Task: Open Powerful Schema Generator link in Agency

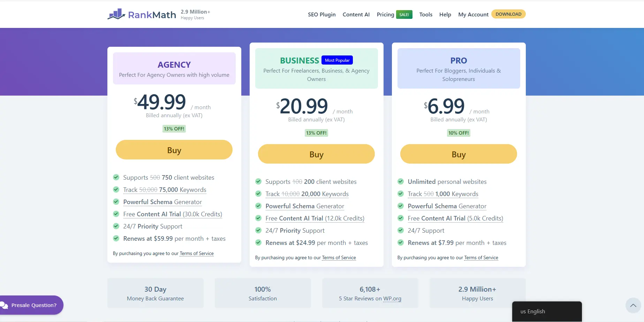Action: (162, 202)
